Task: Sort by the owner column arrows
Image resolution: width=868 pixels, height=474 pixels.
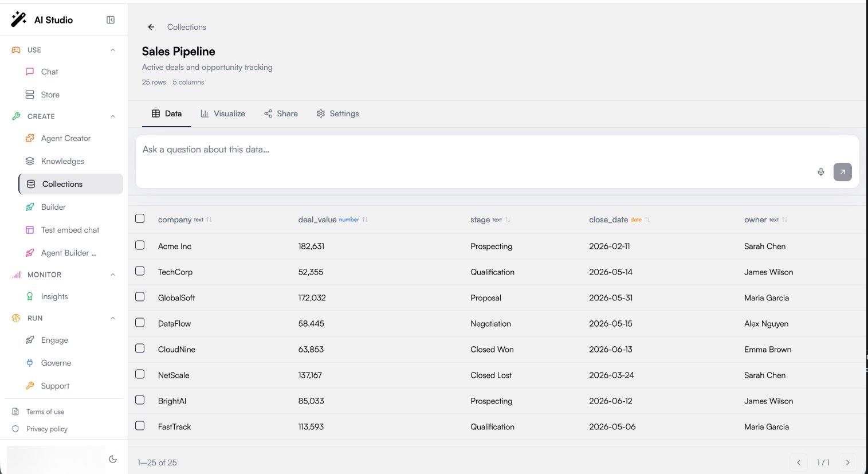Action: (785, 220)
